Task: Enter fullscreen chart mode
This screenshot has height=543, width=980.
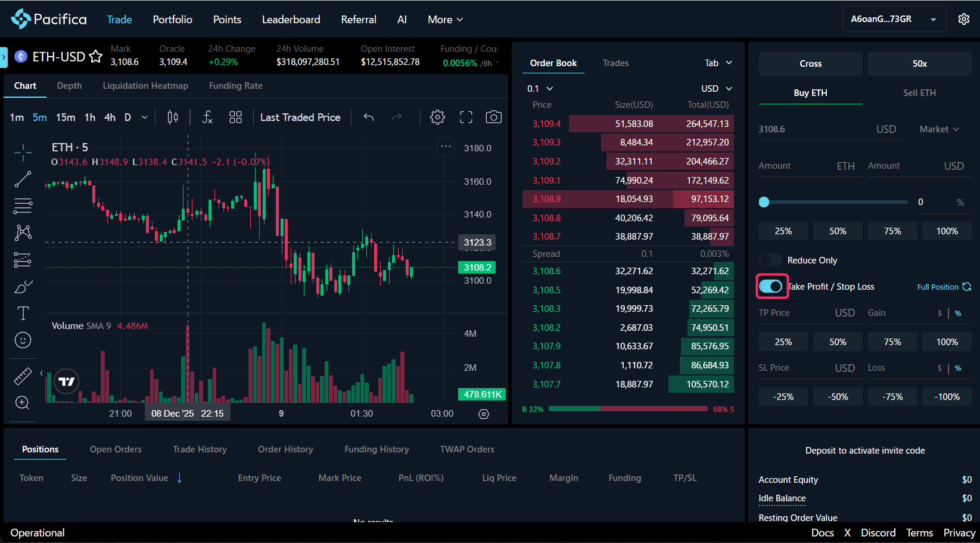Action: pyautogui.click(x=466, y=117)
